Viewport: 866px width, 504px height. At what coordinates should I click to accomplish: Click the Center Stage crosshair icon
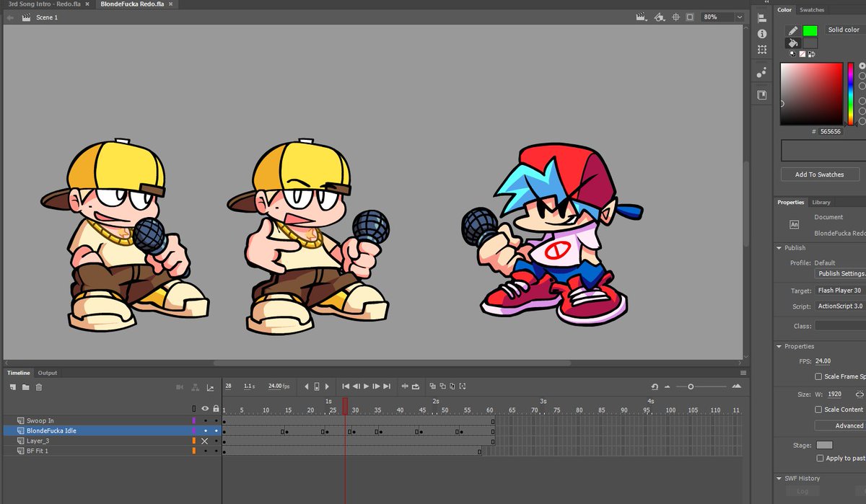click(x=676, y=17)
